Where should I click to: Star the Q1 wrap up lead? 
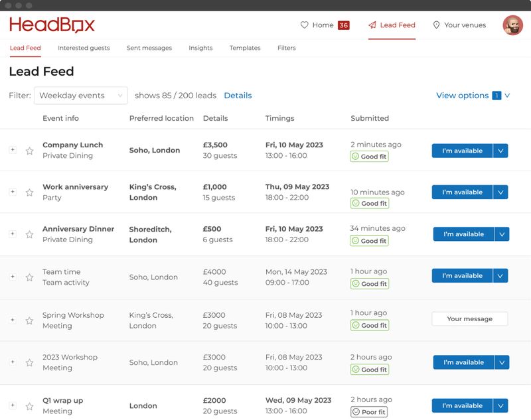click(x=29, y=406)
